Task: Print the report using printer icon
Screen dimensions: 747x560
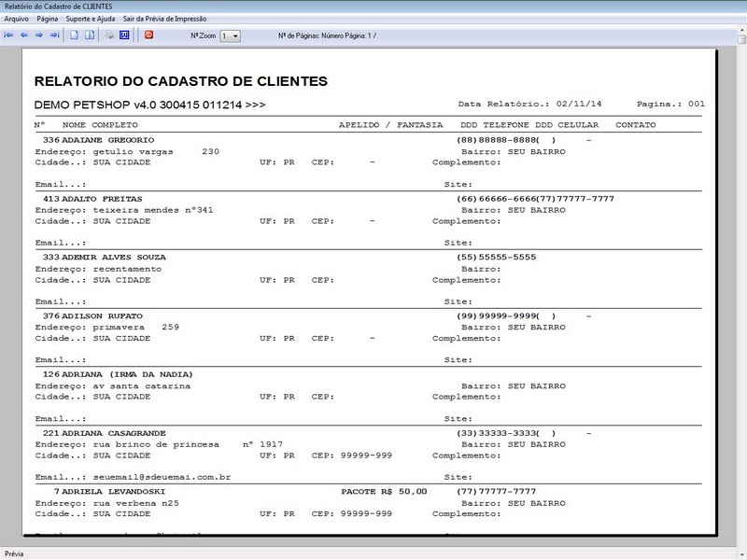Action: 109,35
